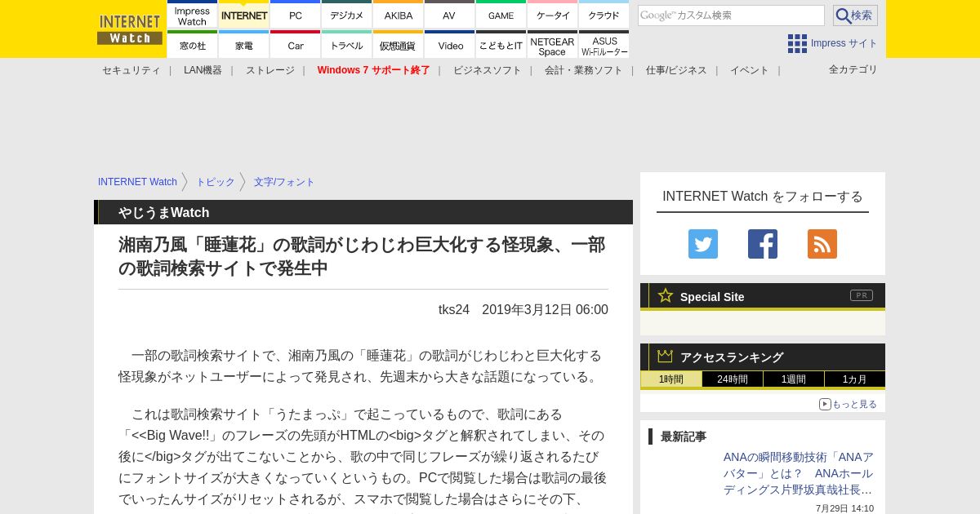Open the 家電 tab
The image size is (980, 514).
pos(244,45)
